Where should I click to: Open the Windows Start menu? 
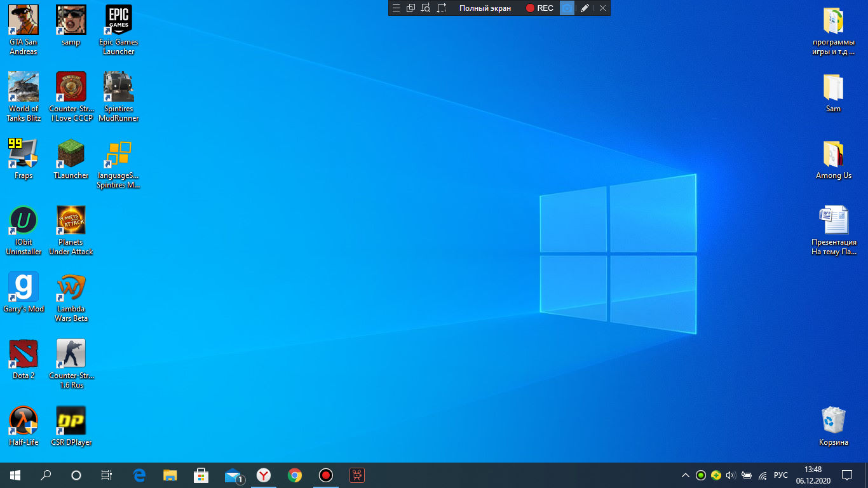tap(15, 475)
